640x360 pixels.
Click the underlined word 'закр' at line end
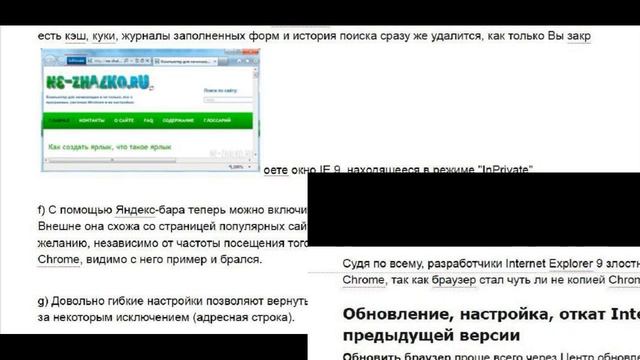(579, 36)
